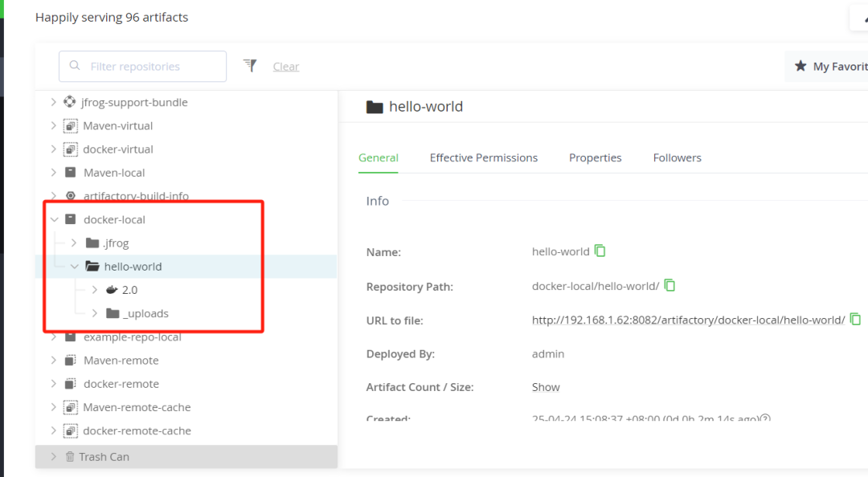Click the .jfrog folder icon
868x477 pixels.
(x=92, y=243)
